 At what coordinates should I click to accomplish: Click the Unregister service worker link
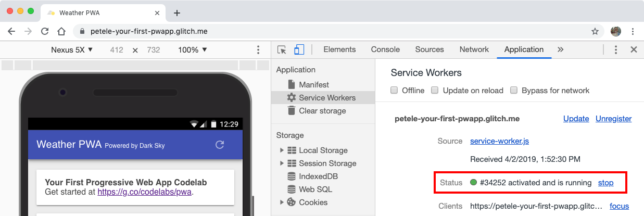click(x=613, y=119)
